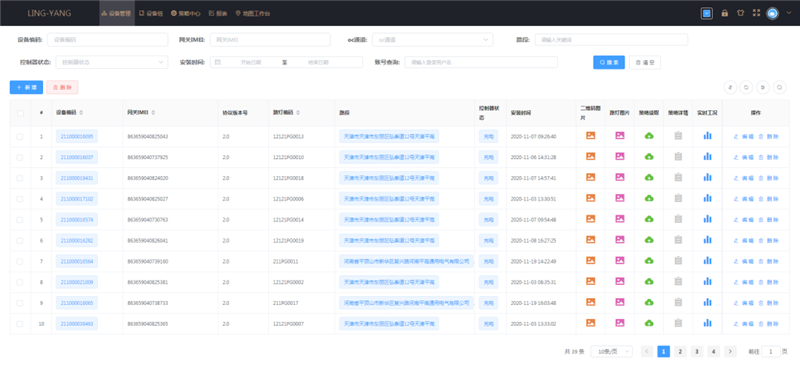This screenshot has height=378, width=800.
Task: Focus the 账号查询 username input
Action: pyautogui.click(x=481, y=62)
